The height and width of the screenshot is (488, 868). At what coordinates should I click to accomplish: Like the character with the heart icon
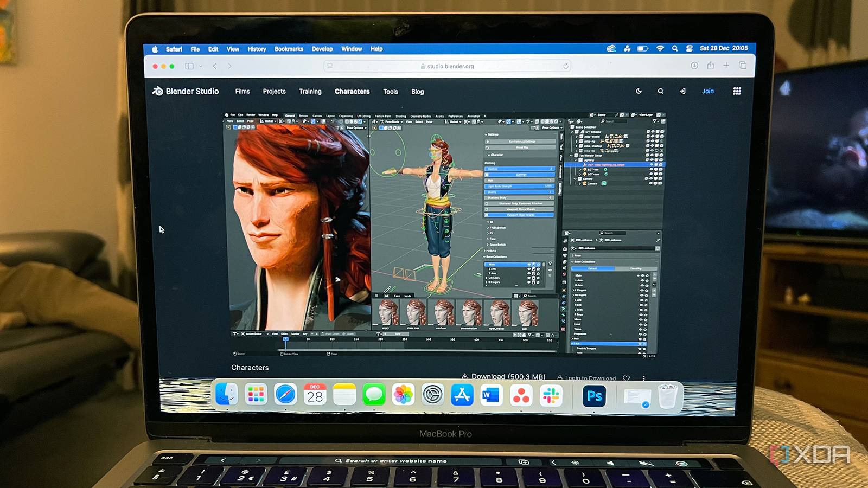tap(627, 378)
